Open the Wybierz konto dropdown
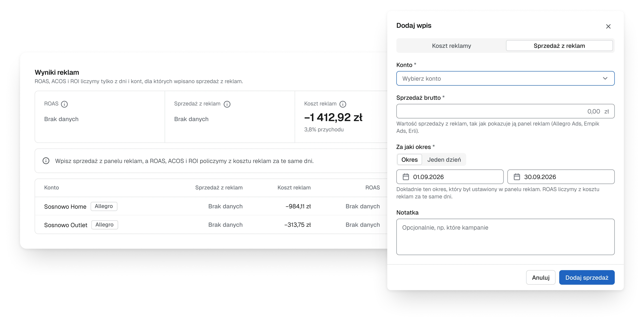Screen dimensions: 644x323 tap(505, 79)
